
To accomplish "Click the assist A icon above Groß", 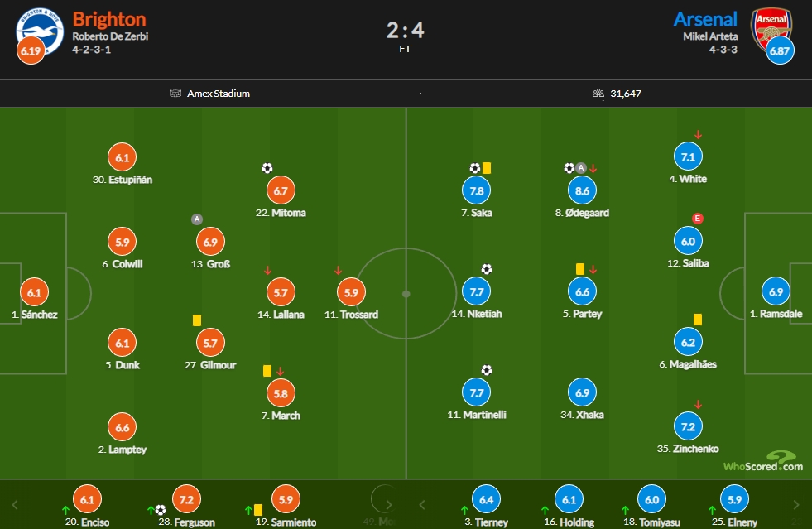I will click(x=197, y=219).
